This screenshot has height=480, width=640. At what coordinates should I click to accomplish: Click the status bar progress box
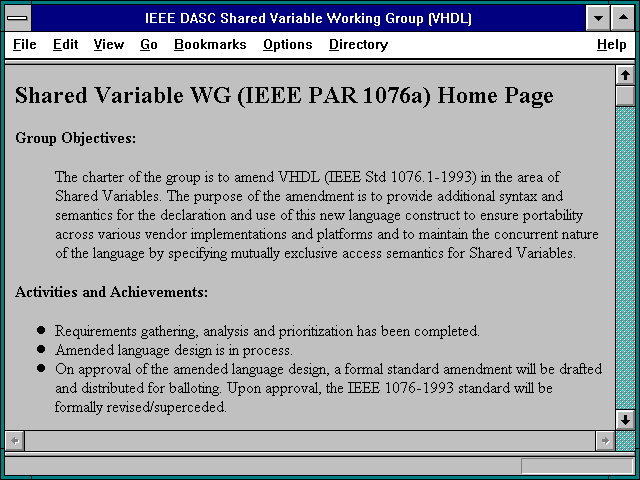click(577, 466)
